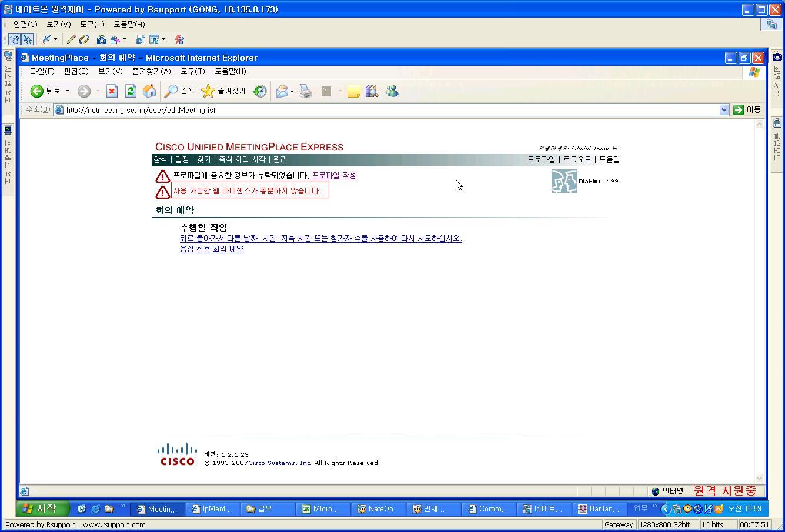Click 즉석 회의 시작 in the nav bar
The height and width of the screenshot is (532, 785).
click(x=242, y=159)
